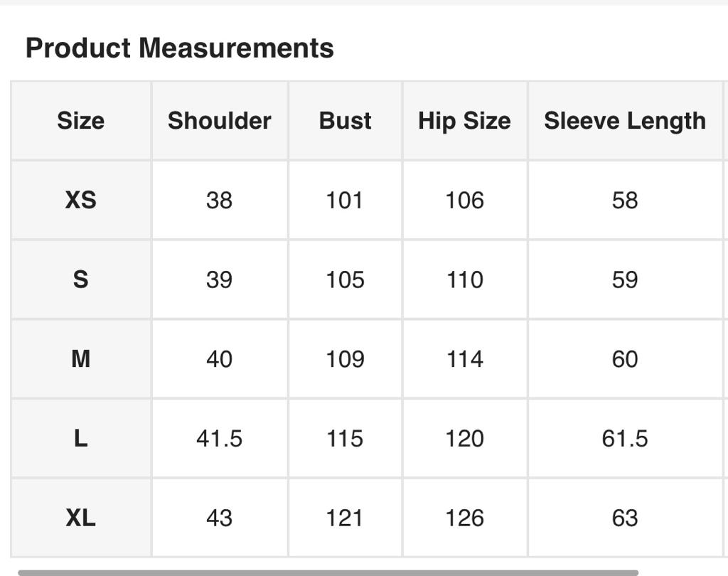Viewport: 728px width, 576px height.
Task: Click the Product Measurements heading
Action: click(x=179, y=48)
